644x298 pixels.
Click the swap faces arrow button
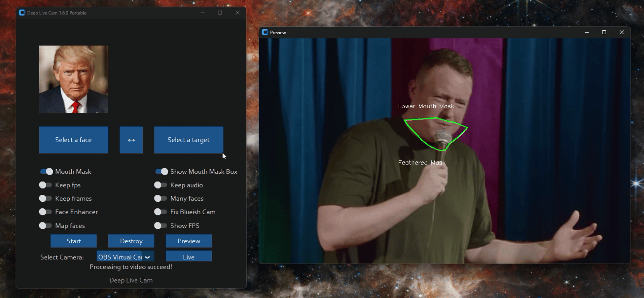coord(131,140)
